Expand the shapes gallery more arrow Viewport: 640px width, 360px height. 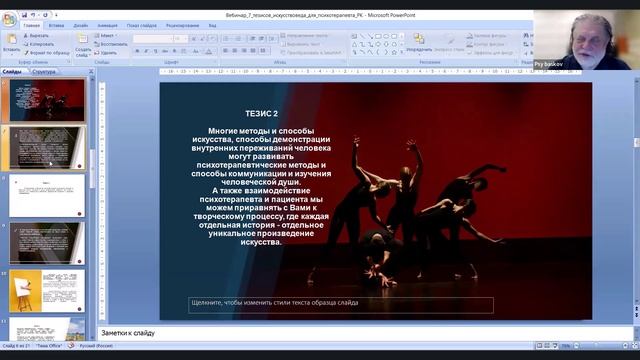click(402, 52)
